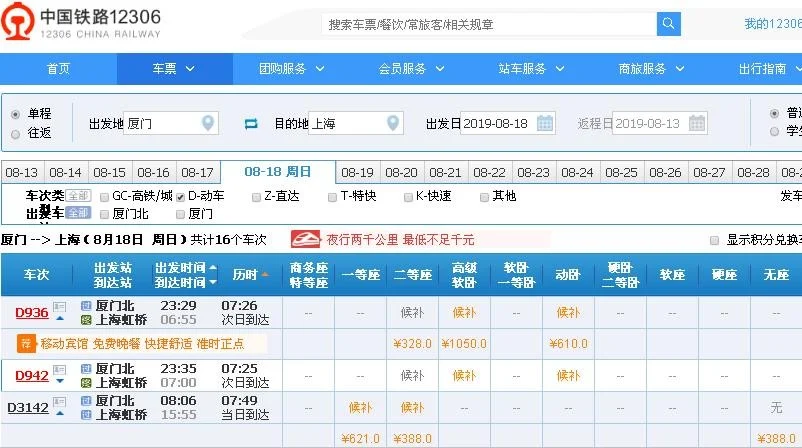Click 全部 button for 出发车站
The height and width of the screenshot is (448, 802).
coord(79,213)
